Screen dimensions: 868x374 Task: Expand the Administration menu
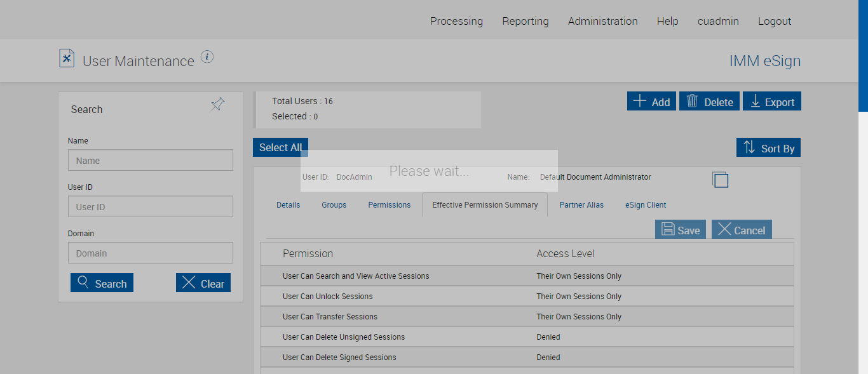click(x=602, y=21)
